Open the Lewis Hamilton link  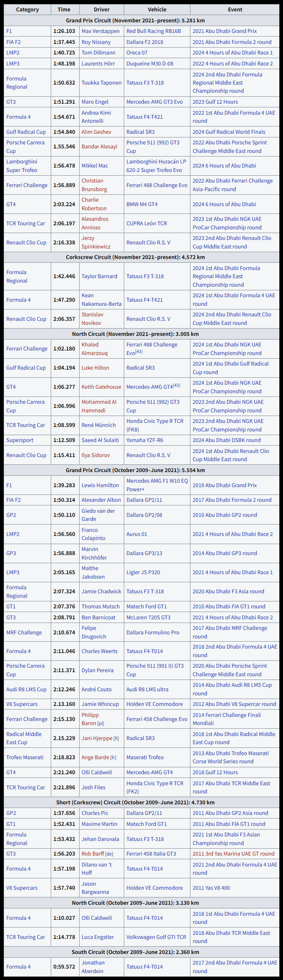click(x=100, y=485)
